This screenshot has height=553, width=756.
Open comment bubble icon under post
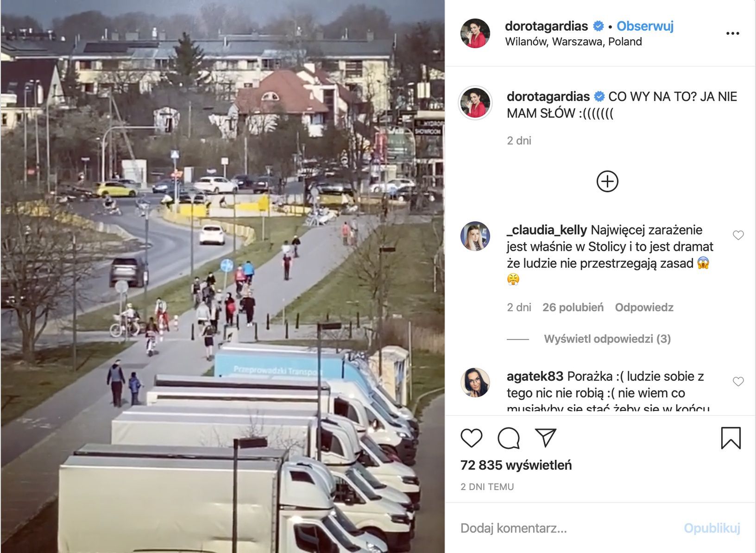pyautogui.click(x=509, y=438)
